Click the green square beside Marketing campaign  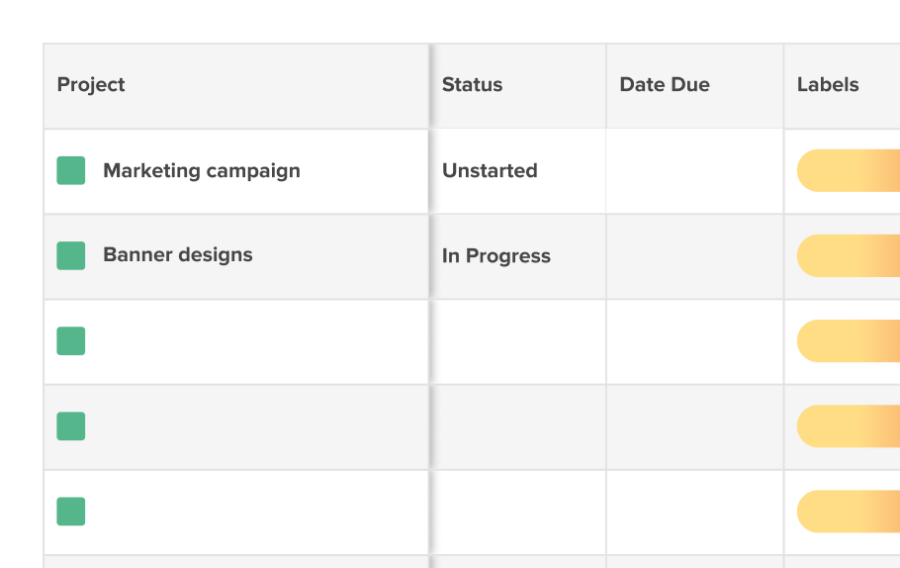[x=71, y=171]
